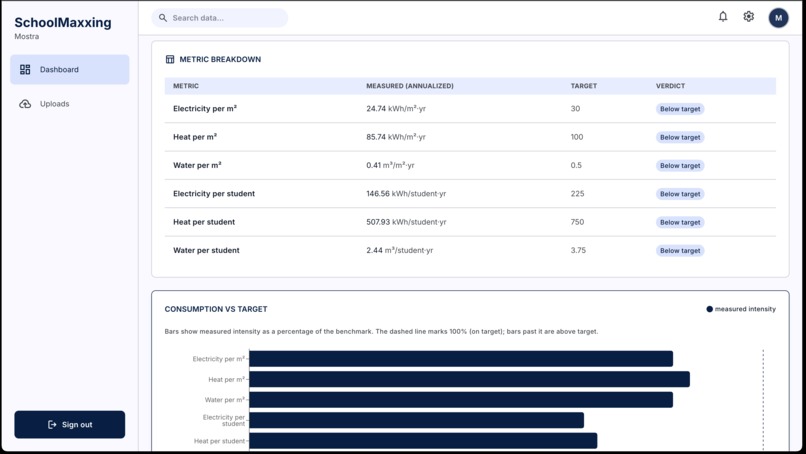
Task: Sign out of the app
Action: coord(70,425)
